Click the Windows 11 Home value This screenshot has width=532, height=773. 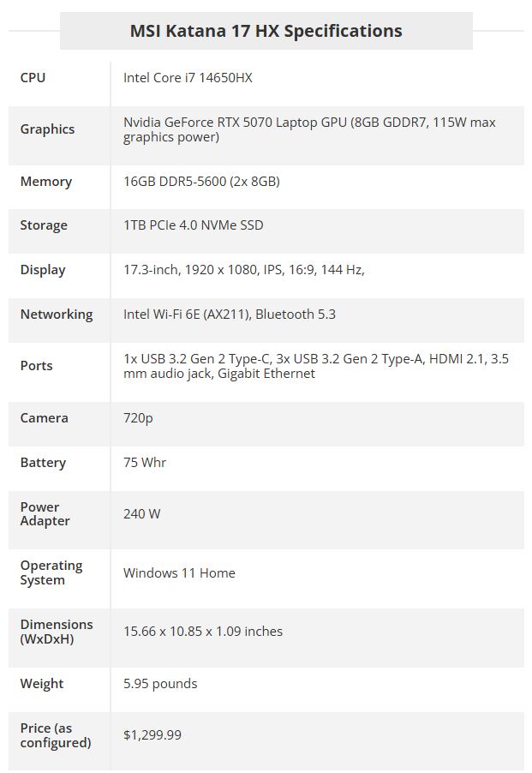[179, 573]
